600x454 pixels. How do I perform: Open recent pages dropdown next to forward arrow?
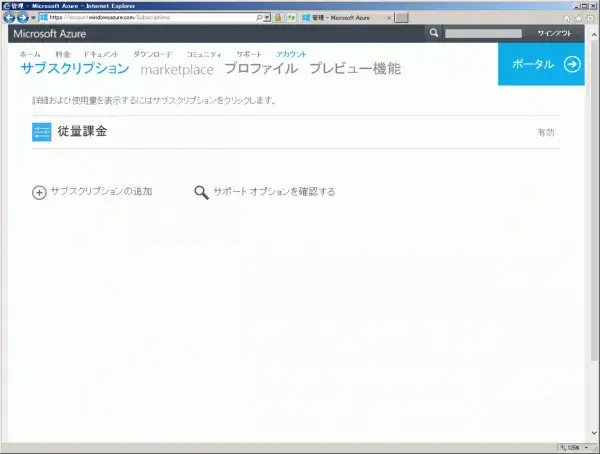(33, 18)
